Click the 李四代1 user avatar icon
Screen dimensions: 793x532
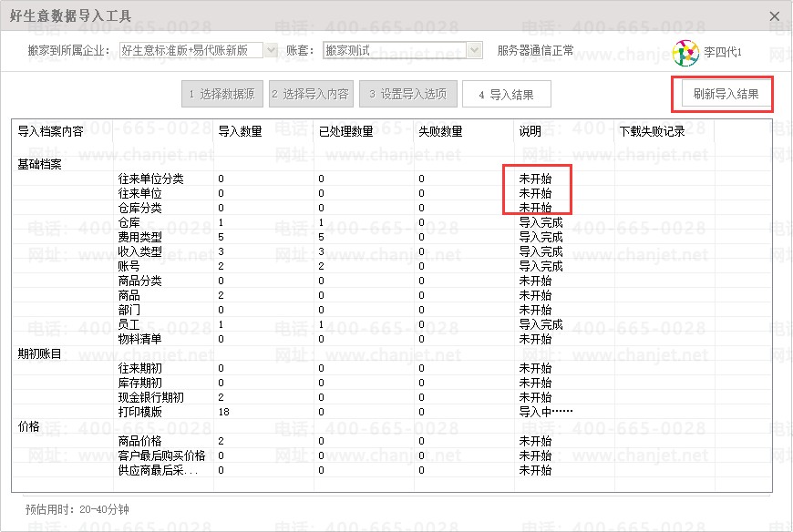685,53
